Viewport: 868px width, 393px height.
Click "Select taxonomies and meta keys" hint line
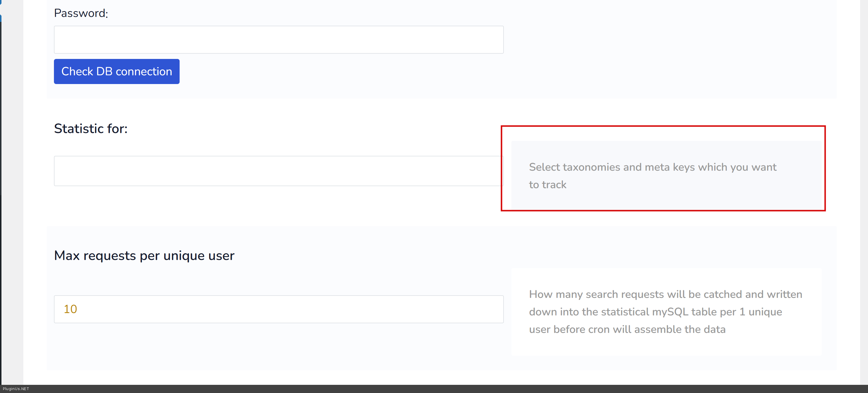[x=652, y=167]
